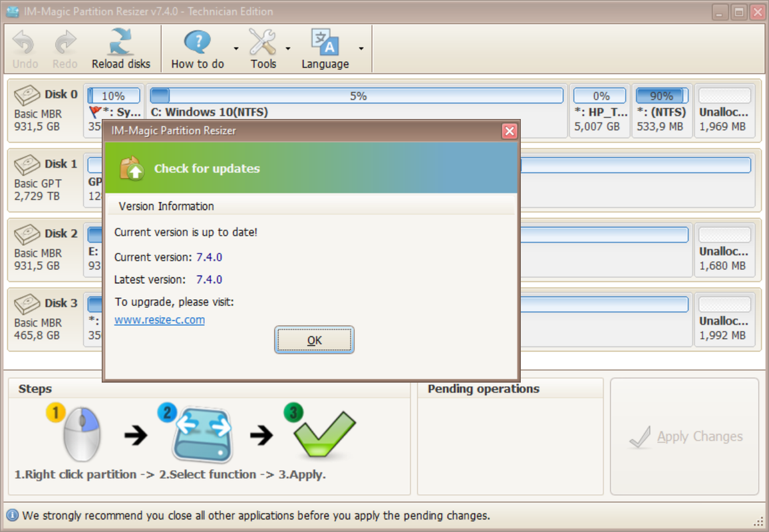Select the HP_T... 5,007 GB partition
This screenshot has height=532, width=769.
599,111
